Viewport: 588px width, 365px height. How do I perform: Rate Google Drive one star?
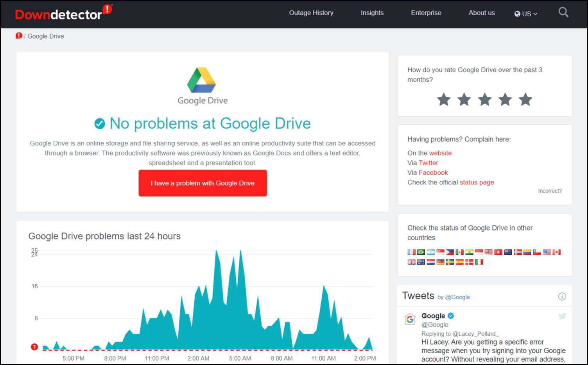444,100
